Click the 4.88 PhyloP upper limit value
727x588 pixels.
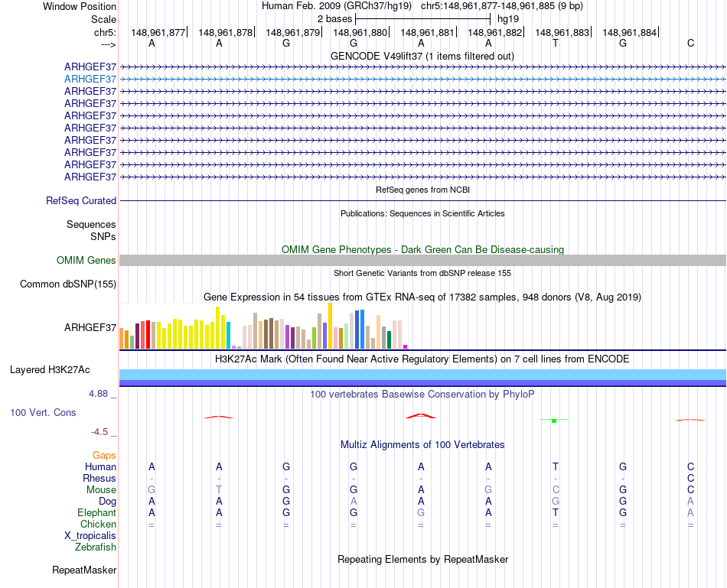(98, 393)
